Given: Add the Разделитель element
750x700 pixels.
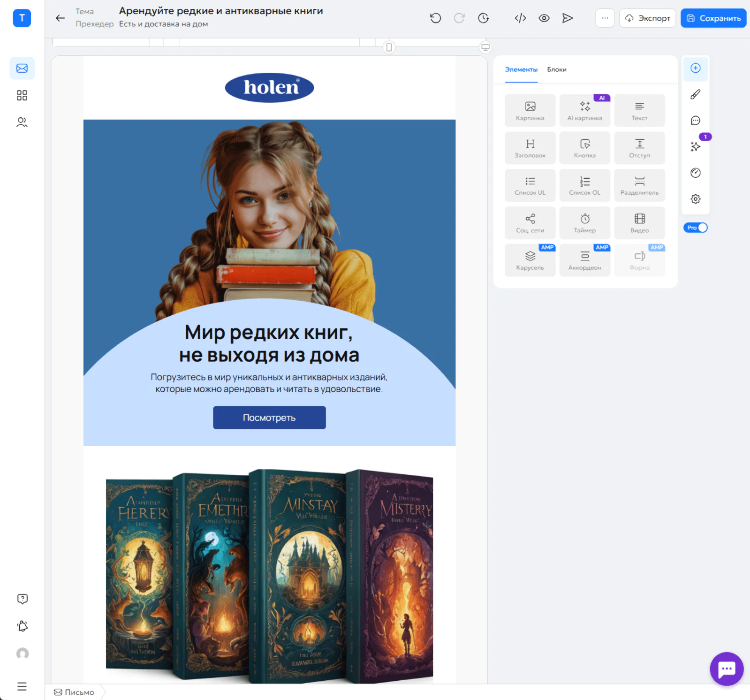Looking at the screenshot, I should click(x=639, y=186).
